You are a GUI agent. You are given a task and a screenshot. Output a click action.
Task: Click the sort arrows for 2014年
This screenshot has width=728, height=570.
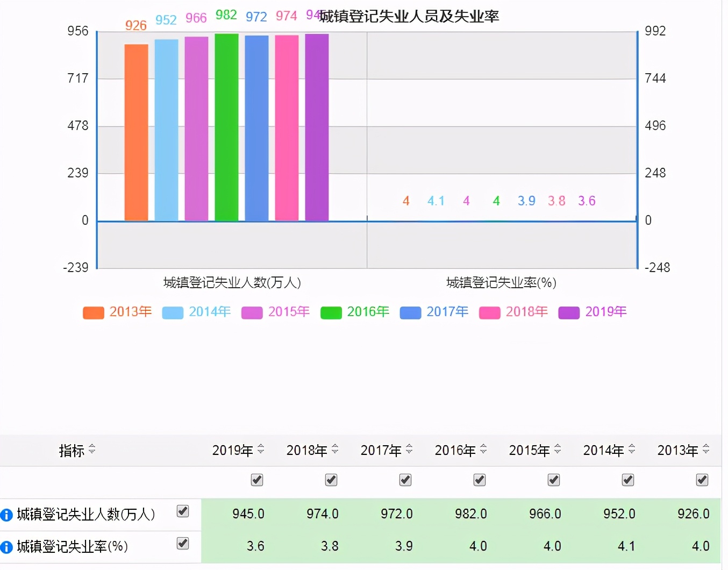pyautogui.click(x=632, y=449)
